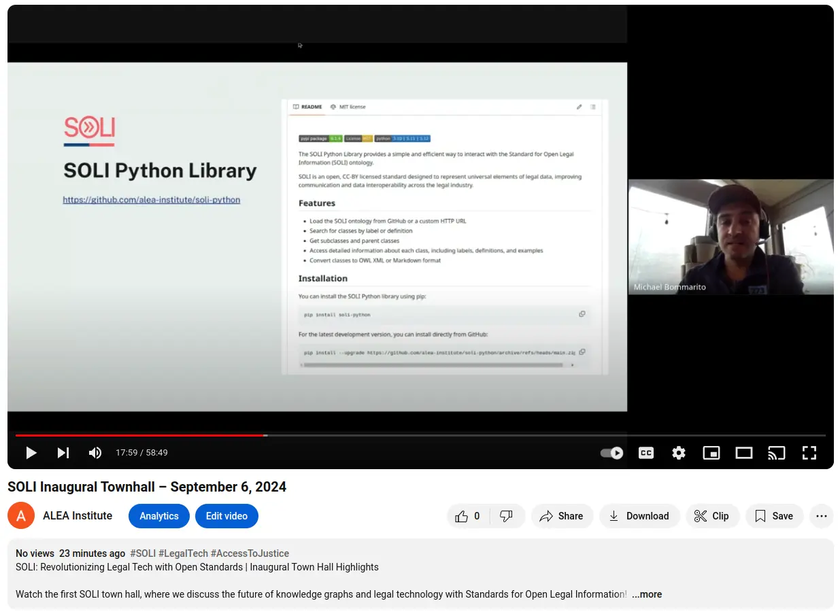Open the ALEA Institute channel name
Screen dimensions: 840x616
[78, 516]
